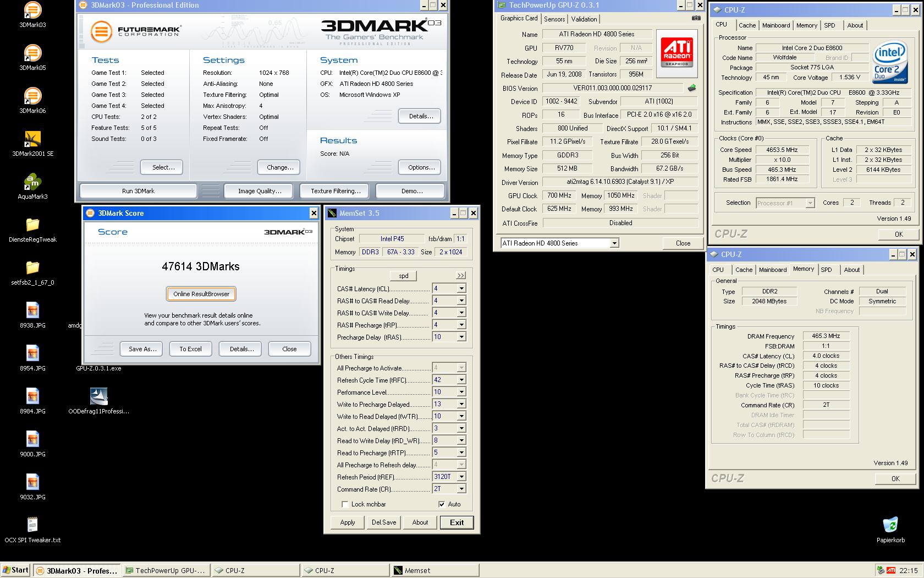Click the Change... settings button

[279, 167]
